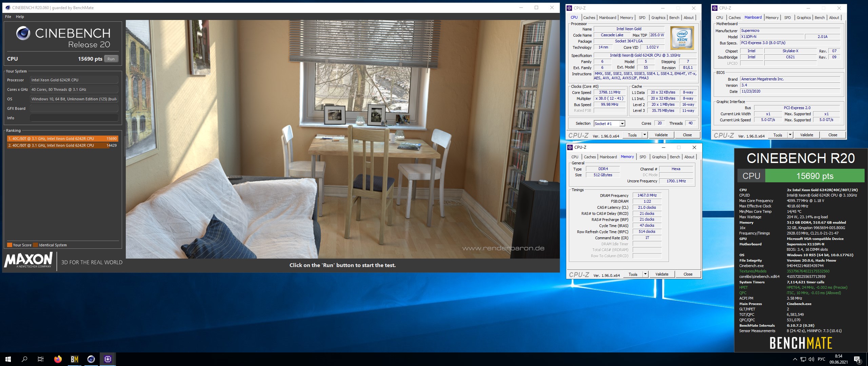Launch Firefox from the taskbar
This screenshot has width=868, height=366.
[x=58, y=359]
